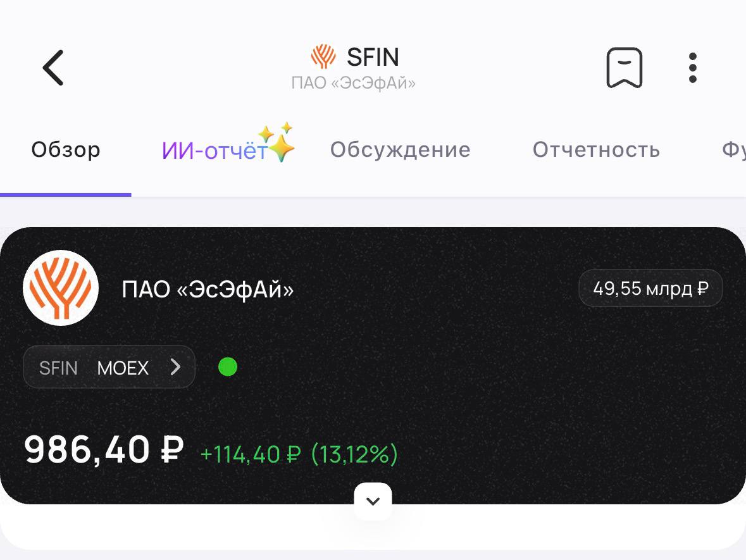This screenshot has height=560, width=746.
Task: Click the green trading status dot
Action: coord(228,367)
